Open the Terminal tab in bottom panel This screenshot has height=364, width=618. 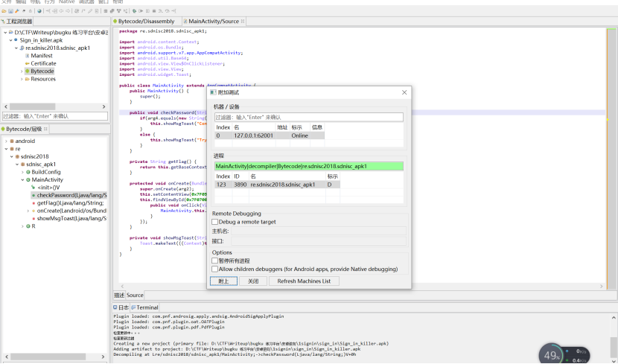(x=144, y=307)
